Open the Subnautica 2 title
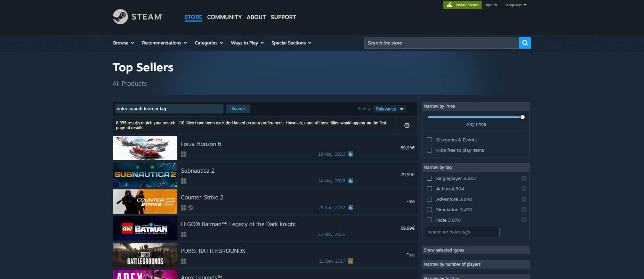The width and height of the screenshot is (644, 279). coord(198,171)
